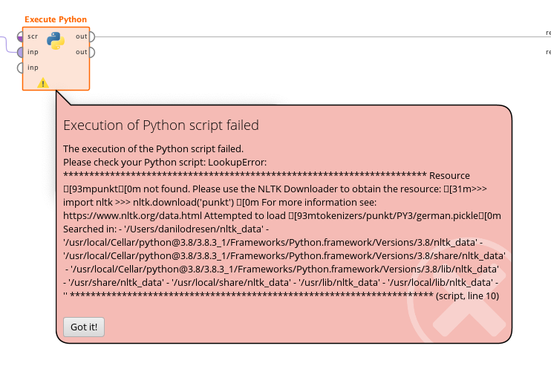Screen dimensions: 551x392
Task: Click the Python logo on the operator
Action: coord(56,40)
